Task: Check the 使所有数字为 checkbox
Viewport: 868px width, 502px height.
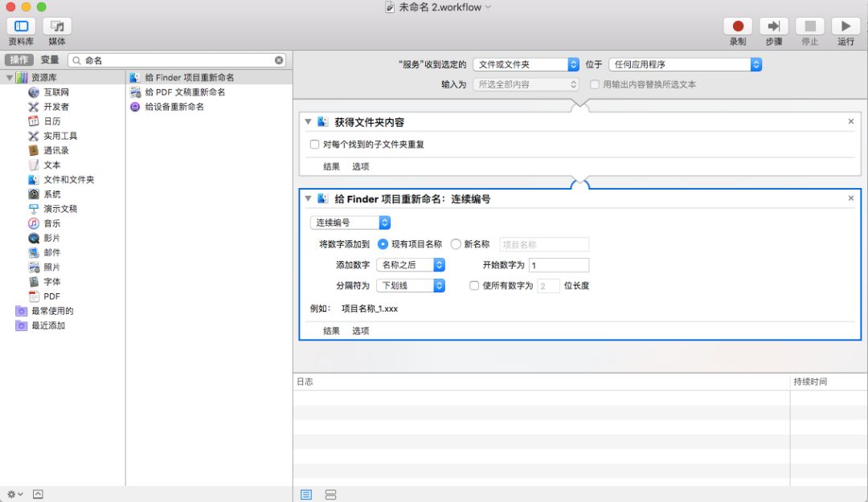Action: (x=474, y=285)
